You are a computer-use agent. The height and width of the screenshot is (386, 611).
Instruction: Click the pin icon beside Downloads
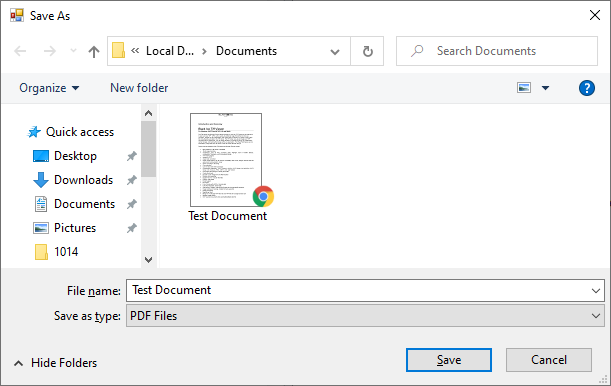coord(132,180)
